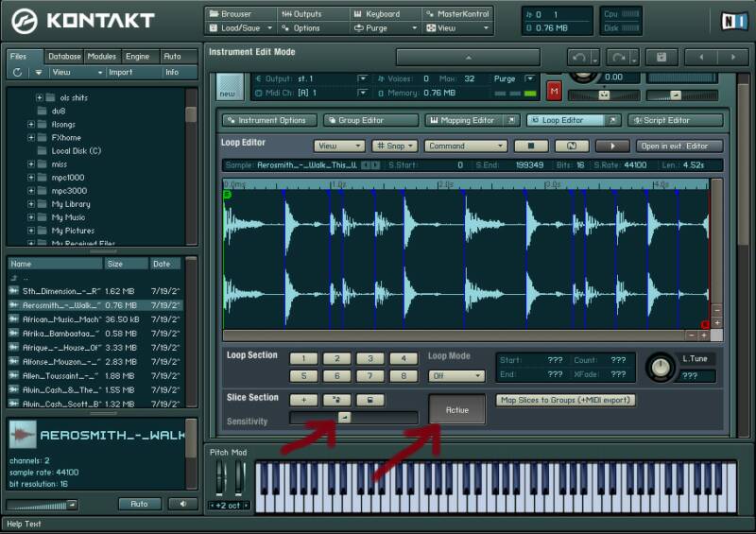Open the Snap dropdown
Image resolution: width=756 pixels, height=534 pixels.
[394, 146]
